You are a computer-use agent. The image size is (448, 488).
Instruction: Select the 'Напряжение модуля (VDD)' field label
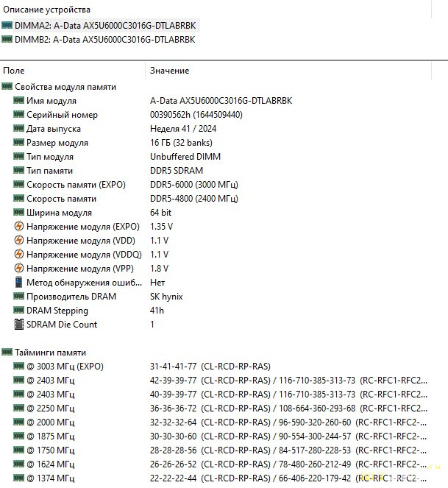click(81, 241)
